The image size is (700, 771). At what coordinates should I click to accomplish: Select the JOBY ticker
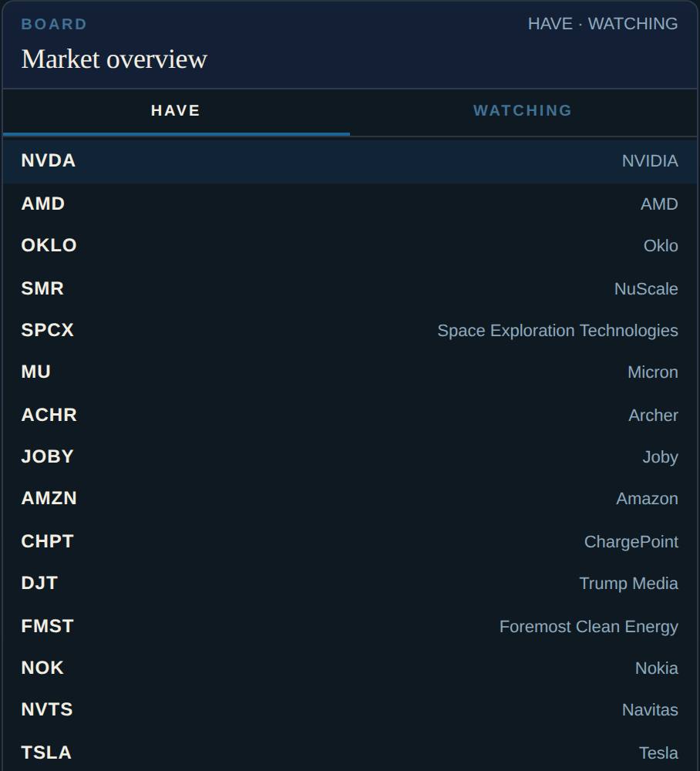(47, 456)
